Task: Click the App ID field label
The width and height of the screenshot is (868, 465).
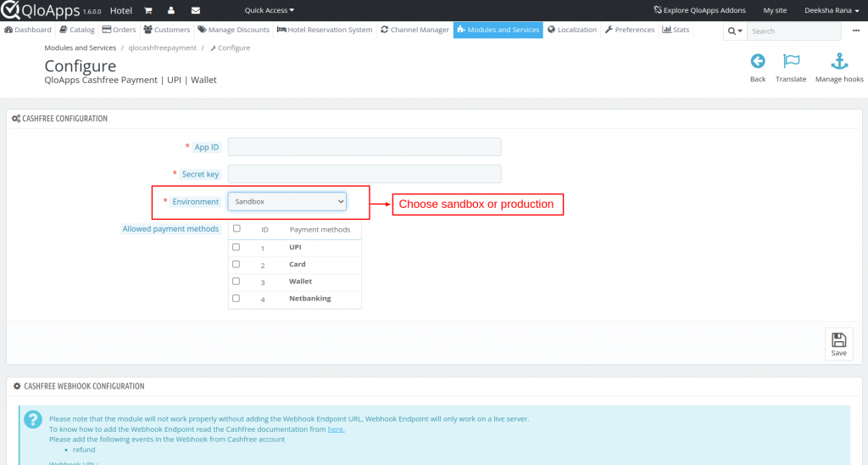Action: coord(207,148)
